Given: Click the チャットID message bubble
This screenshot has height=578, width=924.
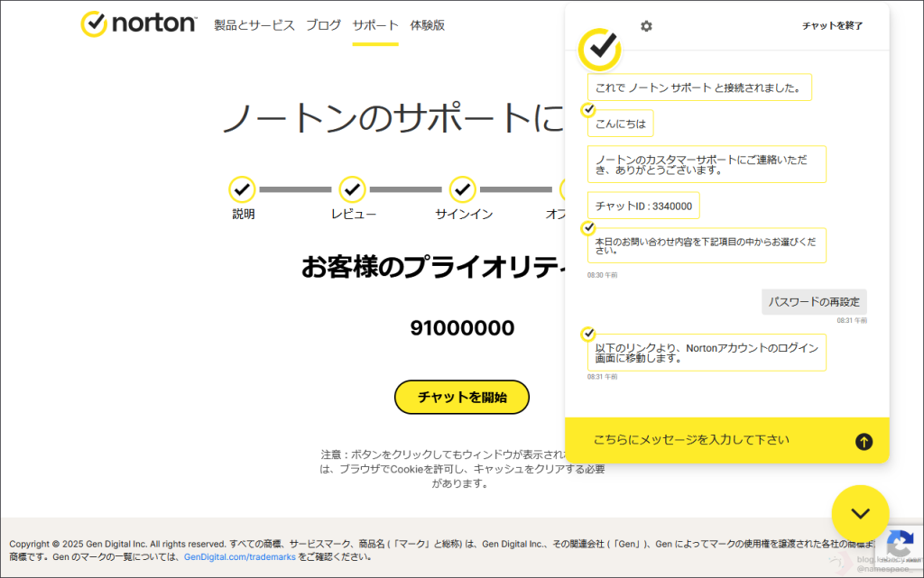Looking at the screenshot, I should click(x=643, y=206).
